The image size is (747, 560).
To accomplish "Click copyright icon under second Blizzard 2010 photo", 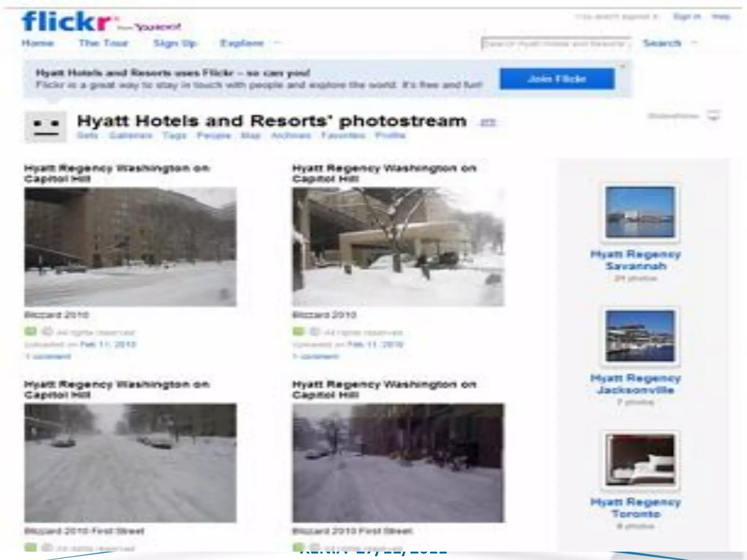I will point(315,332).
